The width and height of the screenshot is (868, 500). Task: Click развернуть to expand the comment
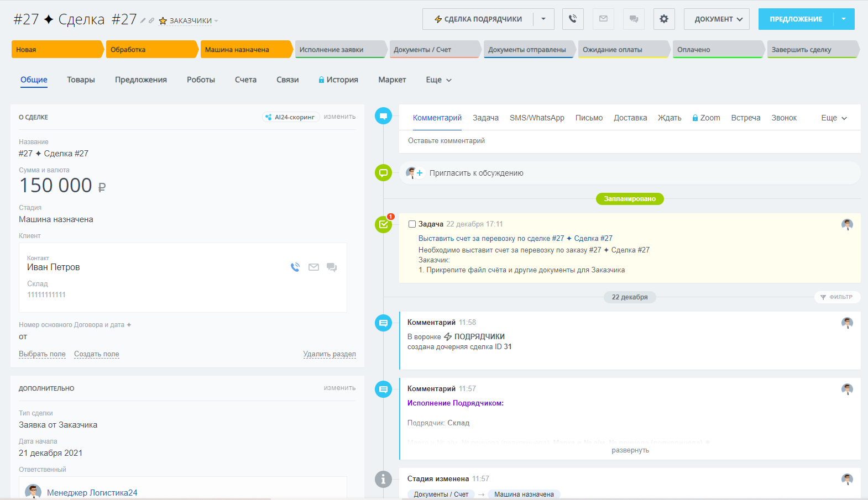[x=630, y=450]
